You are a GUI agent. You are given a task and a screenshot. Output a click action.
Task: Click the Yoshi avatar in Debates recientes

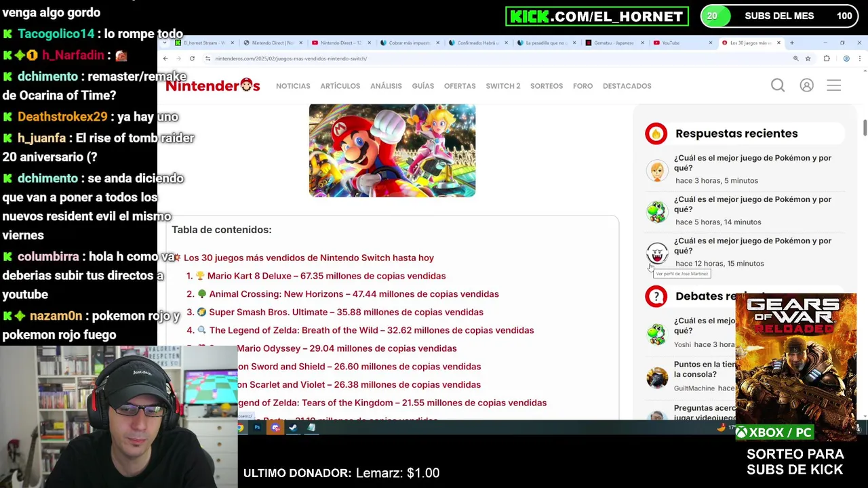point(656,333)
